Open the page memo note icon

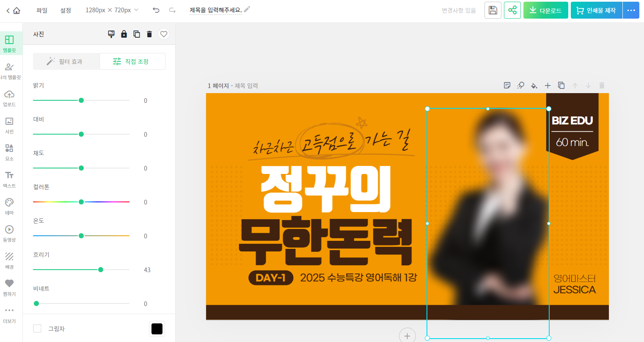coord(507,85)
